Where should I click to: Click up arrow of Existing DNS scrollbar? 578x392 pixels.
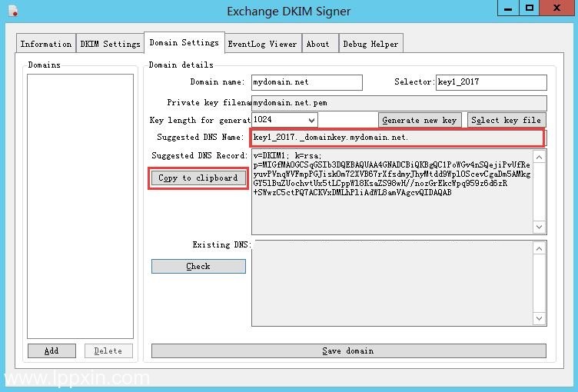pyautogui.click(x=539, y=249)
